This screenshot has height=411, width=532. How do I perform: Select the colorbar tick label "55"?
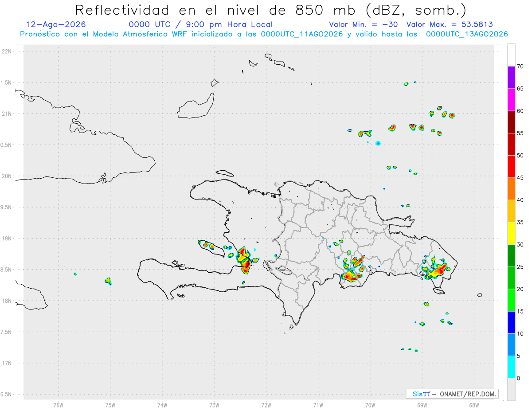(x=520, y=133)
